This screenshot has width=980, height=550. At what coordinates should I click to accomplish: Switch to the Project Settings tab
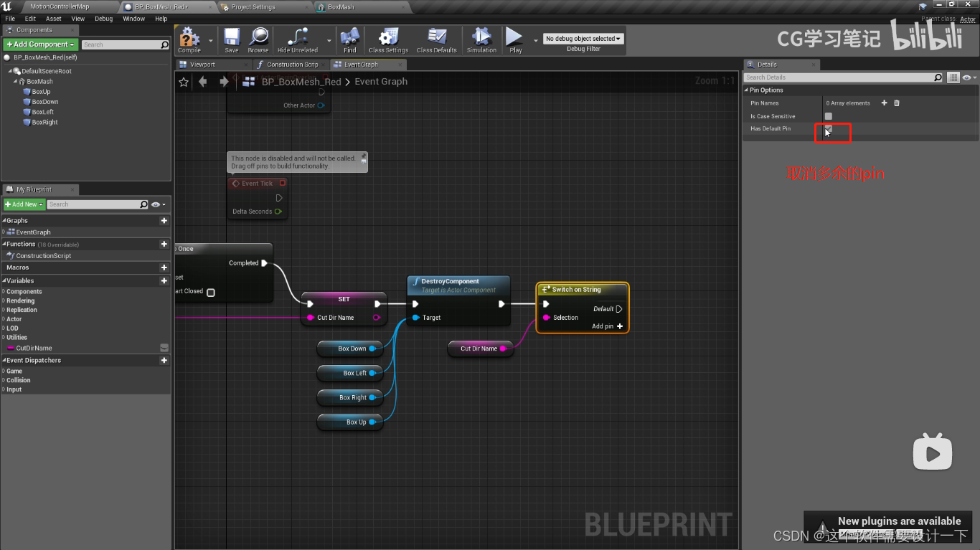click(253, 6)
